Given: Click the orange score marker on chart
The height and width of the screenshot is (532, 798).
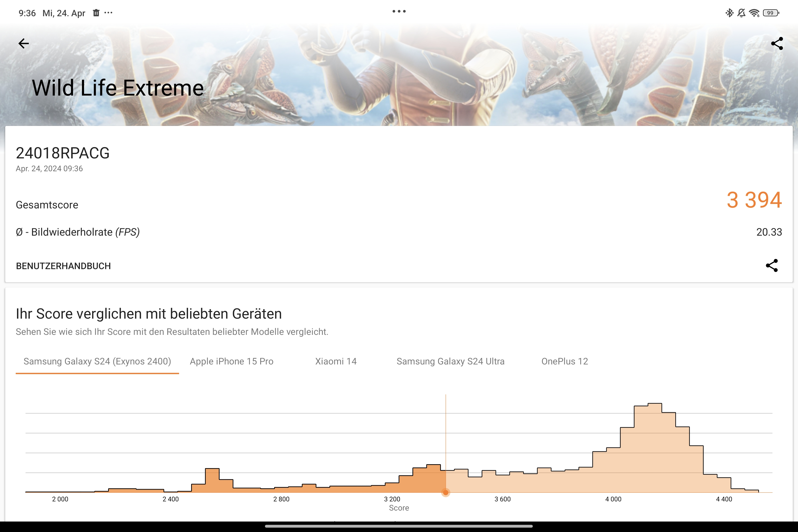Looking at the screenshot, I should click(446, 492).
